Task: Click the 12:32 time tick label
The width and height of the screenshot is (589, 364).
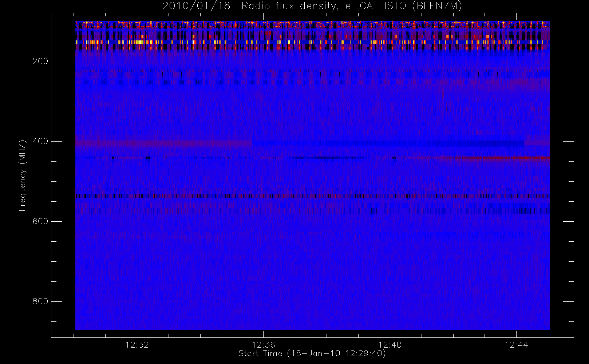Action: [137, 345]
